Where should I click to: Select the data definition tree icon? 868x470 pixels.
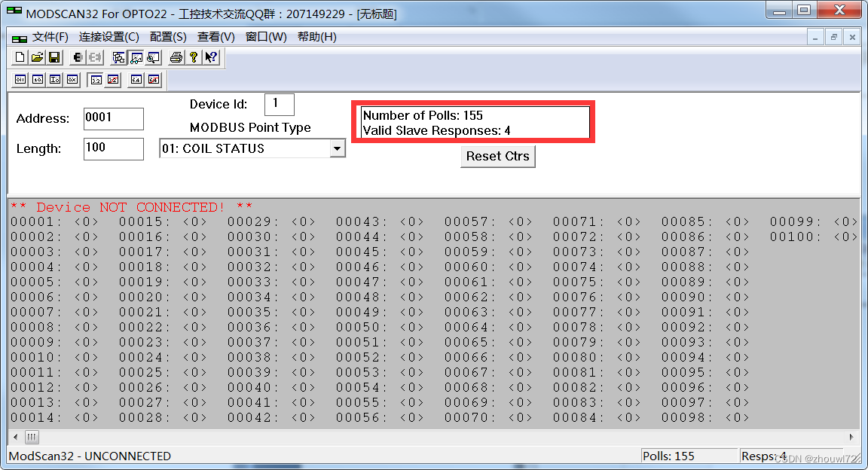(x=118, y=57)
